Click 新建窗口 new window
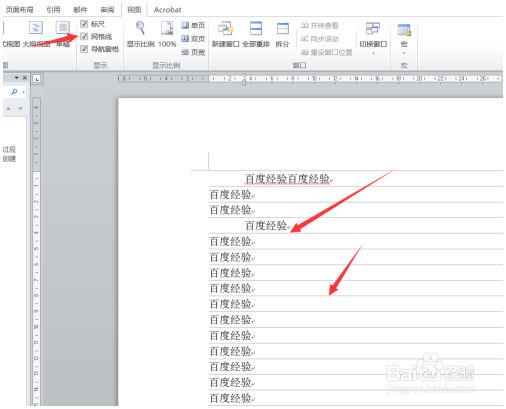 [226, 35]
